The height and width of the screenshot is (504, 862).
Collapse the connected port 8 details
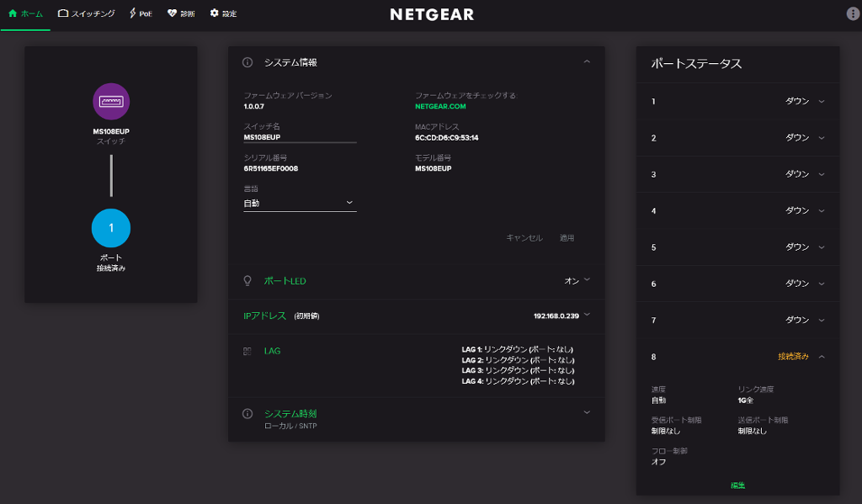[x=822, y=357]
